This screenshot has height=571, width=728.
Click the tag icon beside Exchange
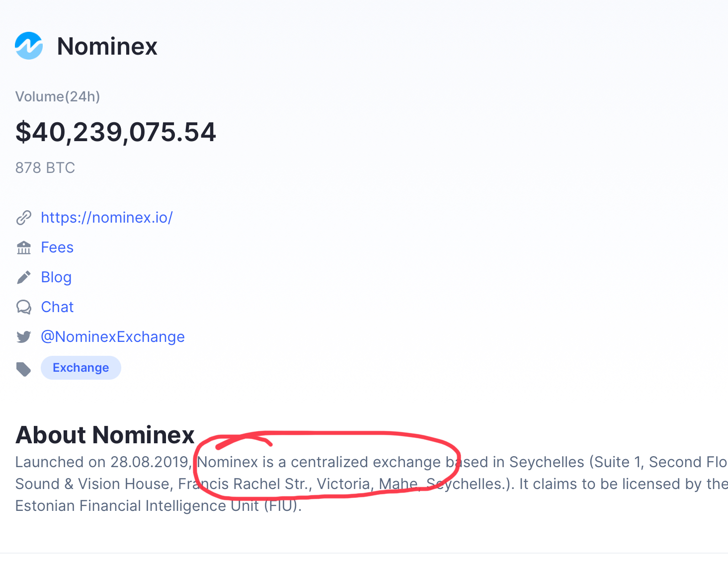pos(24,369)
